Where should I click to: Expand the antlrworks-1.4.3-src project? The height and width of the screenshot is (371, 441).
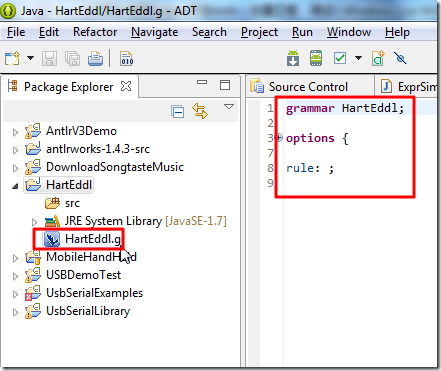pyautogui.click(x=15, y=150)
